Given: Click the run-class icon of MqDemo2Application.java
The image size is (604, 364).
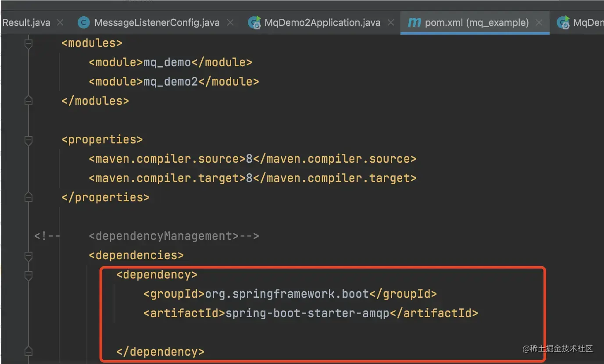Looking at the screenshot, I should pos(254,23).
